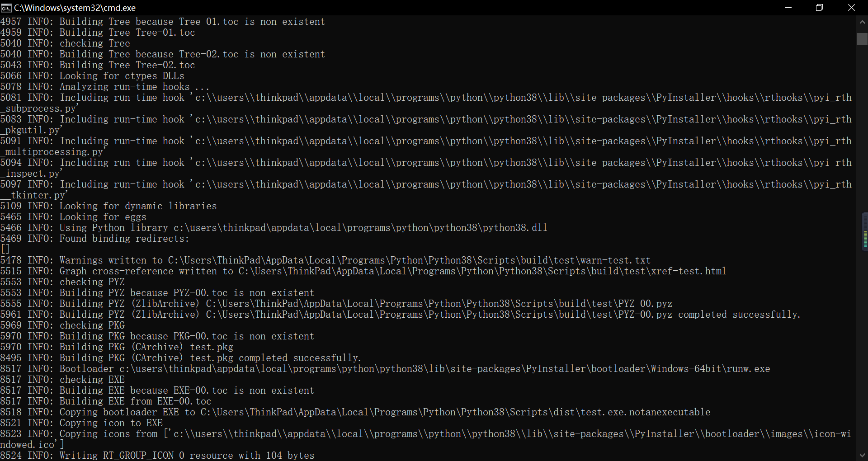Click the close button on the console window

[x=852, y=7]
